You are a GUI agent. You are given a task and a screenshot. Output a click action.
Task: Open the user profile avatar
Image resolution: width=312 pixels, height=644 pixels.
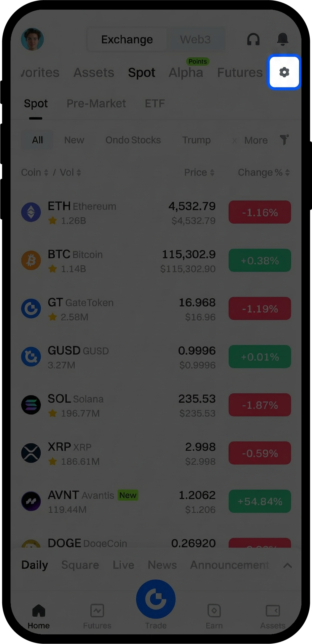coord(32,39)
